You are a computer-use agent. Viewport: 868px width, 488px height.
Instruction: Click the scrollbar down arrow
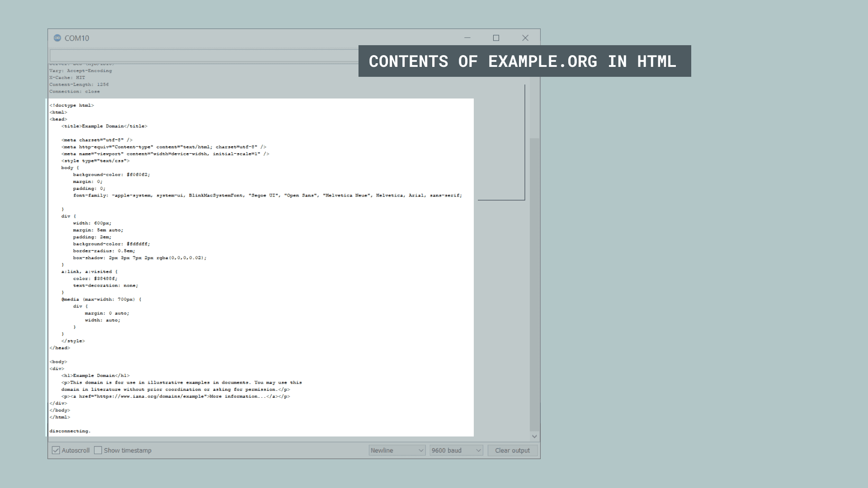(x=534, y=436)
